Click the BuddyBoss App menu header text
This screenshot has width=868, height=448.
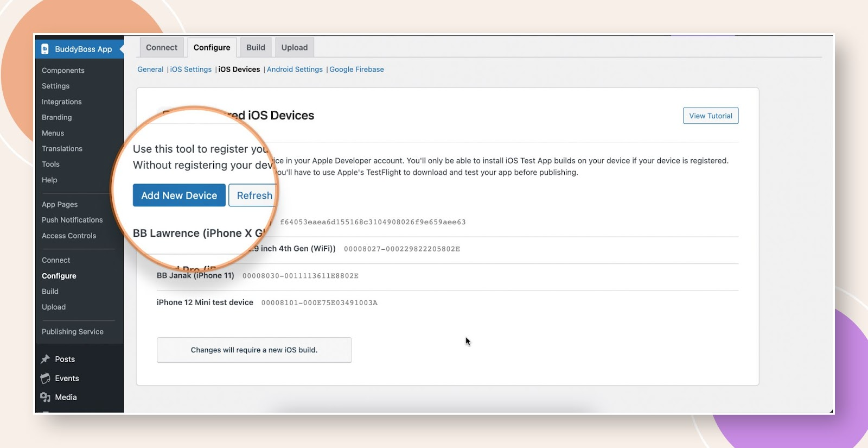click(x=84, y=49)
